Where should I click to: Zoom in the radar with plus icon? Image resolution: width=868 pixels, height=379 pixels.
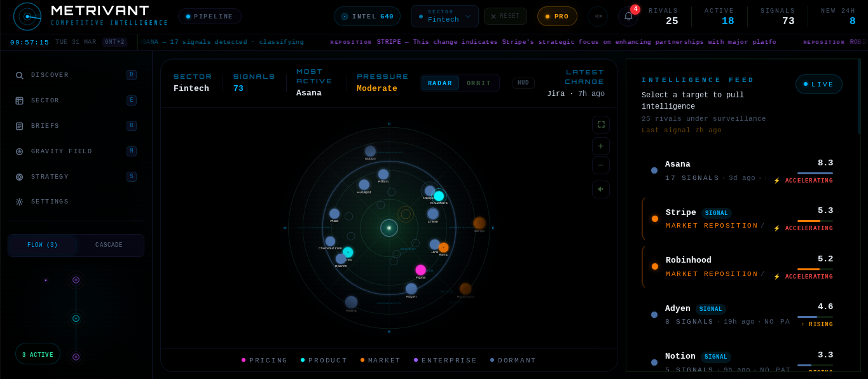[601, 146]
